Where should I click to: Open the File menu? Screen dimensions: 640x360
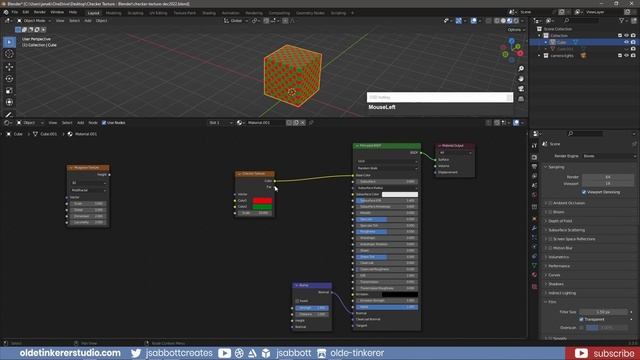pyautogui.click(x=15, y=13)
